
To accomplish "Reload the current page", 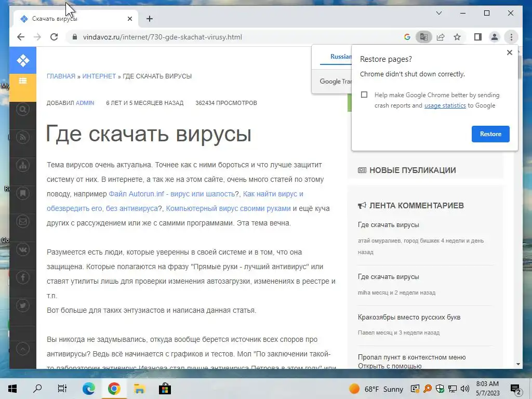I will 54,37.
